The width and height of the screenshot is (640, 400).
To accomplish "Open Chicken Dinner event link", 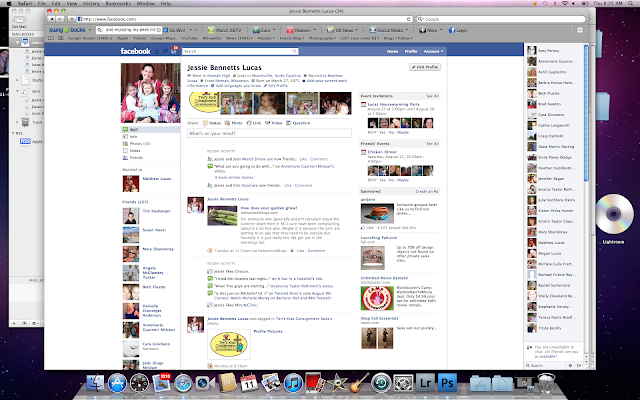I will coord(382,152).
